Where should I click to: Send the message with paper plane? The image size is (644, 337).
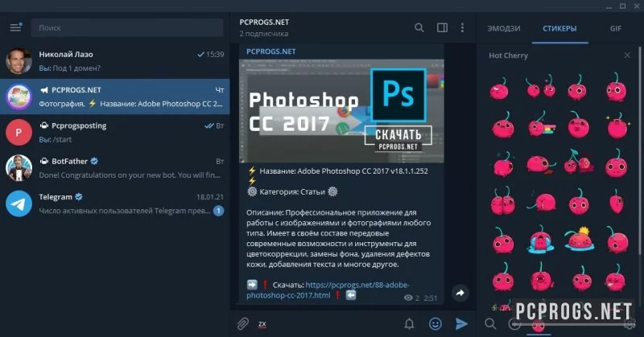461,324
